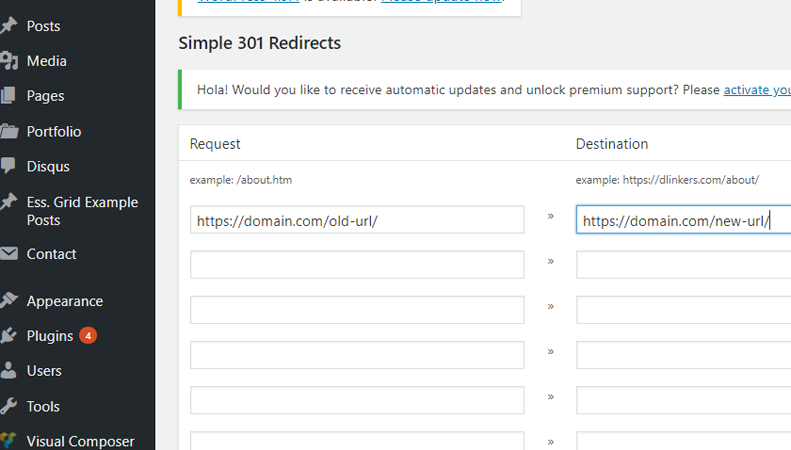Click the Portfolio folder icon
This screenshot has width=791, height=450.
9,131
